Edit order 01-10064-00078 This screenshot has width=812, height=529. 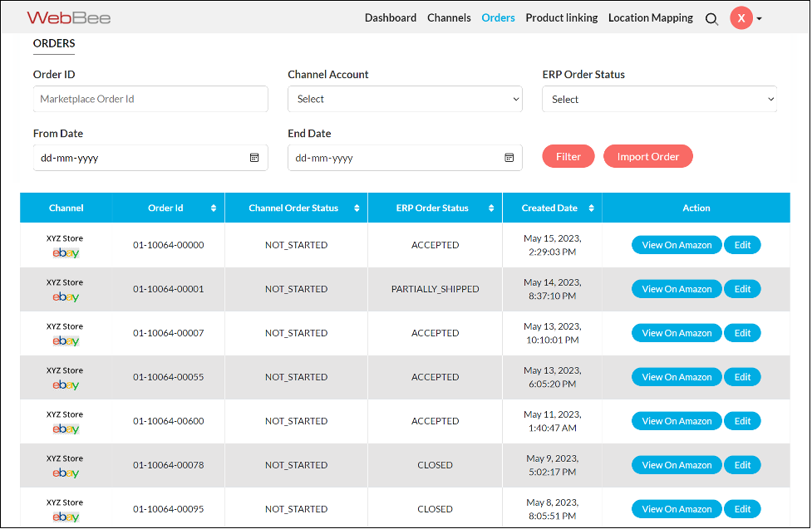pos(742,465)
